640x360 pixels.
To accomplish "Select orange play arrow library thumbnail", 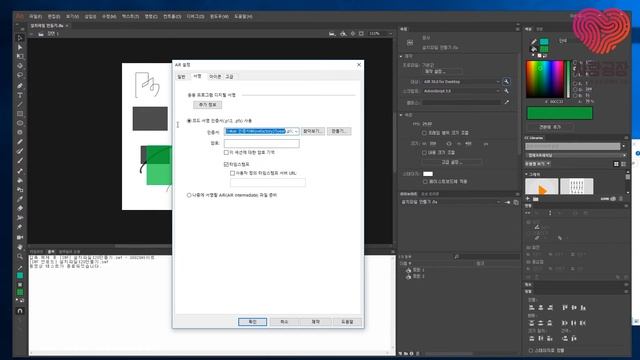I will [x=542, y=187].
